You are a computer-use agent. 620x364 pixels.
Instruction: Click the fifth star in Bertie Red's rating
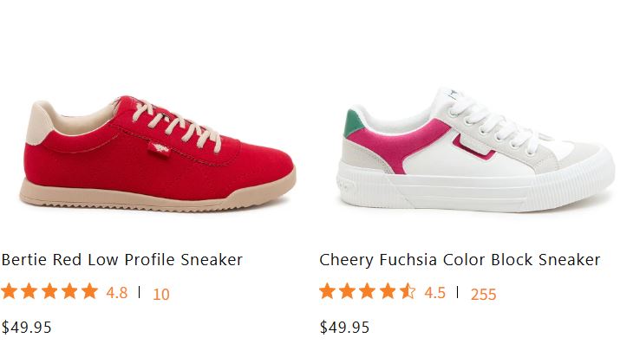click(89, 292)
